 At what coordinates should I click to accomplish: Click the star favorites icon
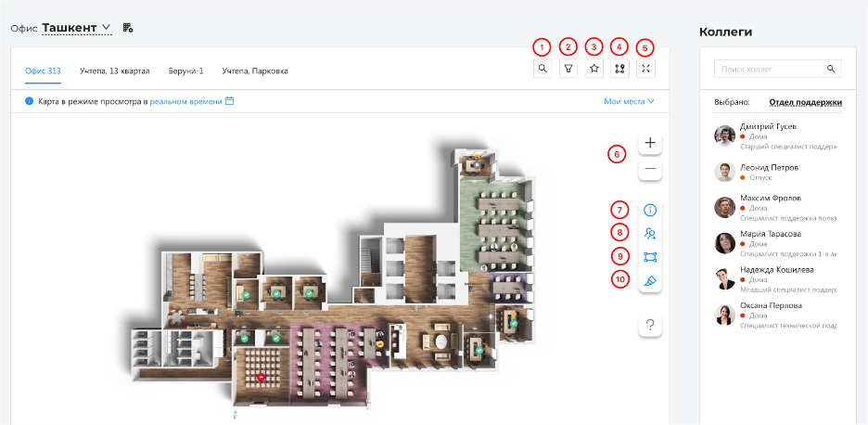click(594, 68)
